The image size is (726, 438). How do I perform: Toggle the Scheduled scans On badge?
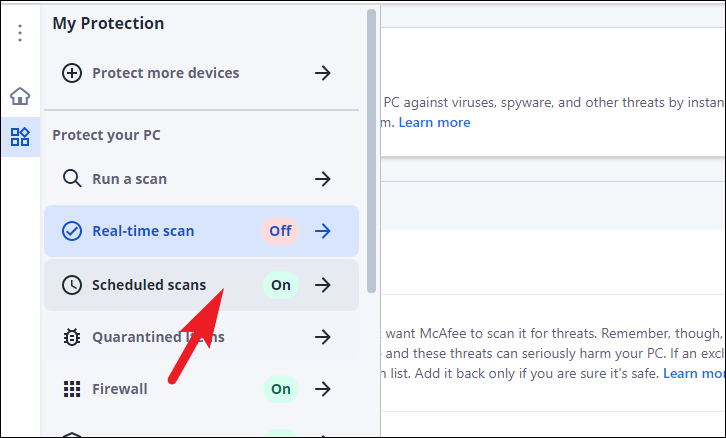pos(281,285)
